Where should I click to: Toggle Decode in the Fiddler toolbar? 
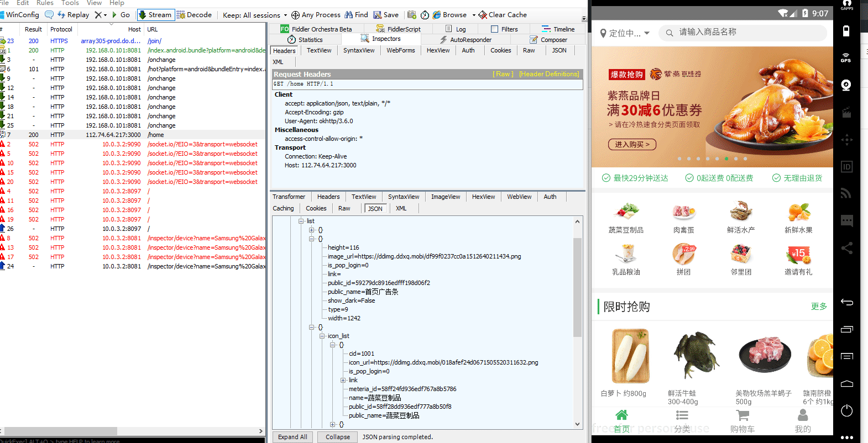194,15
